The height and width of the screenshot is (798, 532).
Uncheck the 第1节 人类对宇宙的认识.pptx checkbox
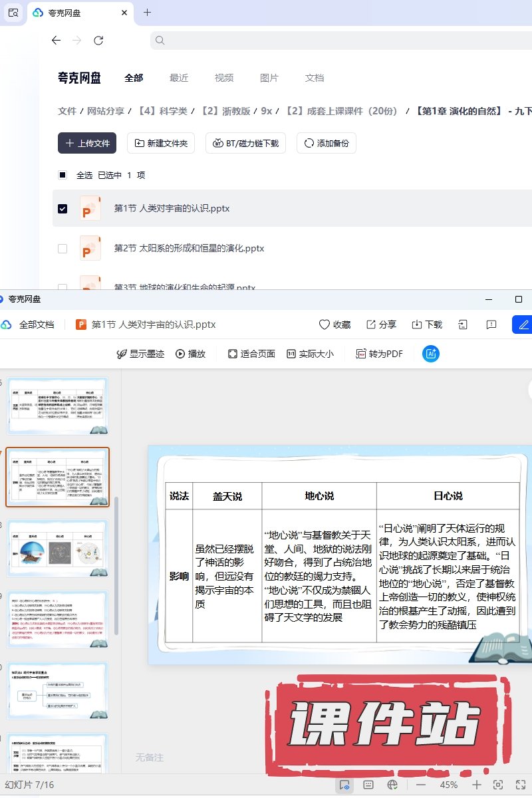pos(63,209)
